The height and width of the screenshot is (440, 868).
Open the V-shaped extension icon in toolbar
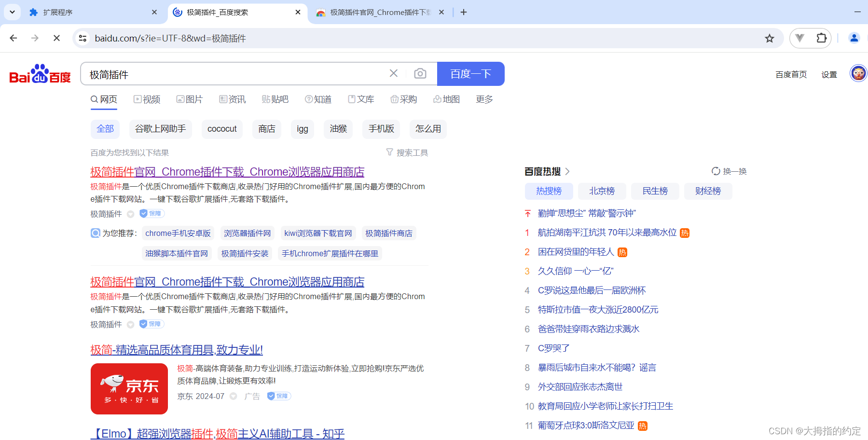[x=800, y=38]
